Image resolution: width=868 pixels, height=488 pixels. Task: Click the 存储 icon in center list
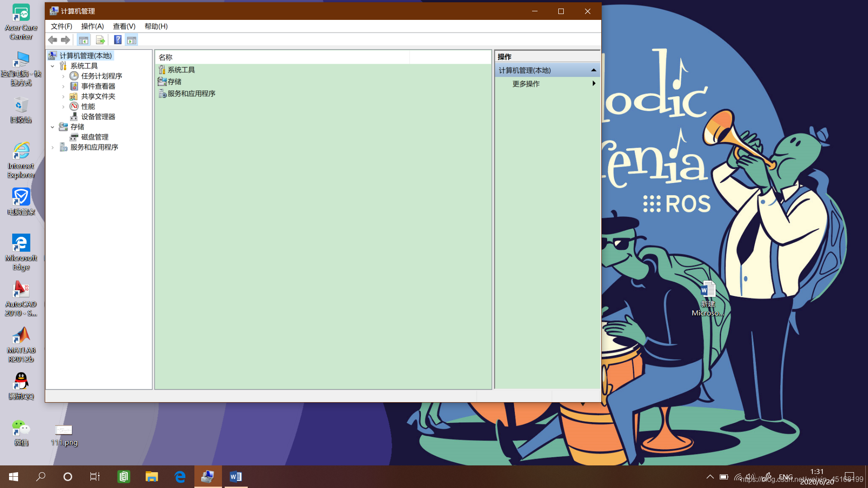tap(162, 82)
